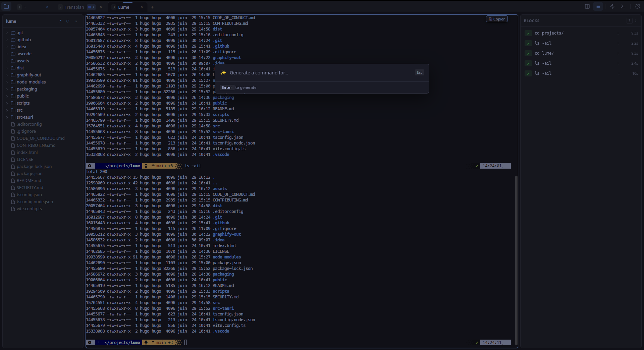This screenshot has width=644, height=350.
Task: Click the plus icon to add tab
Action: [x=152, y=7]
